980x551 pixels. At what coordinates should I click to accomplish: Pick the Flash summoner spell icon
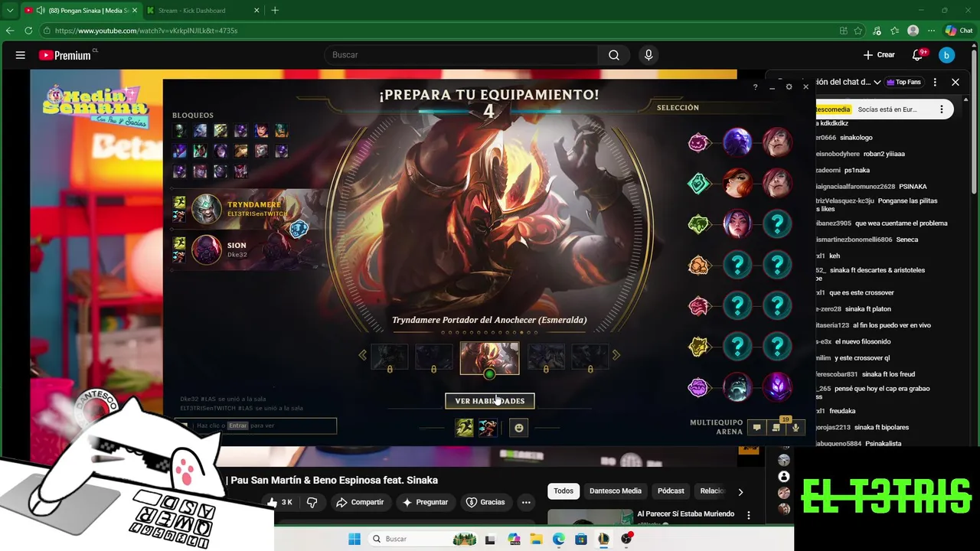pyautogui.click(x=488, y=428)
